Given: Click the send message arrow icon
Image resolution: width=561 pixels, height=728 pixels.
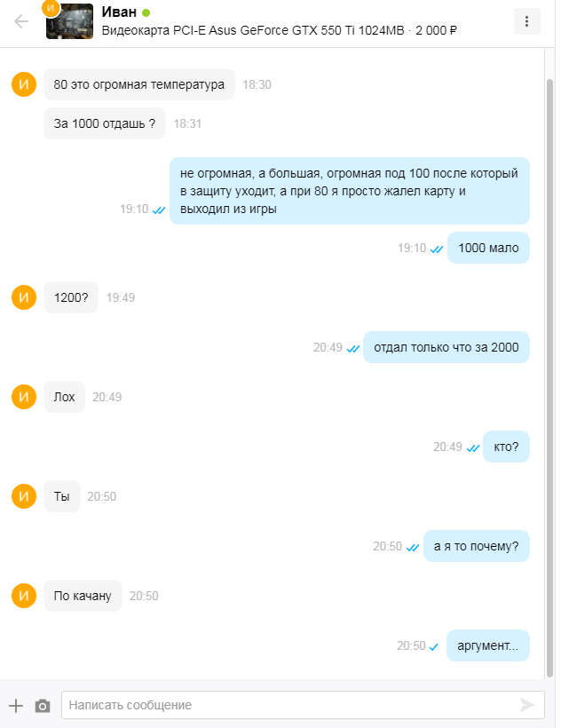Looking at the screenshot, I should [527, 705].
